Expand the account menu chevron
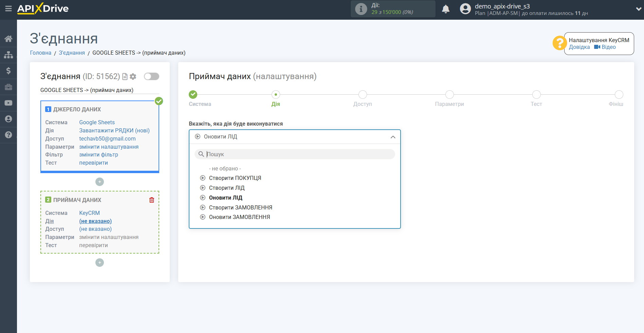 click(x=639, y=9)
